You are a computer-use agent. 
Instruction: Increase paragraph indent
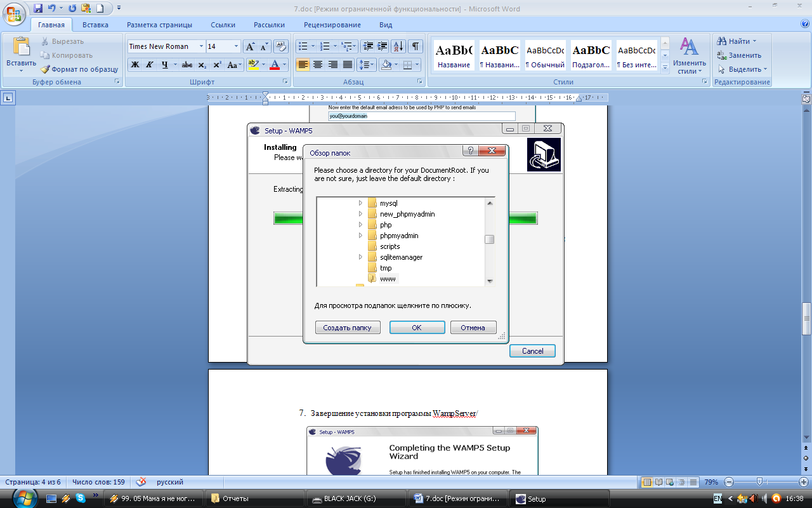383,46
